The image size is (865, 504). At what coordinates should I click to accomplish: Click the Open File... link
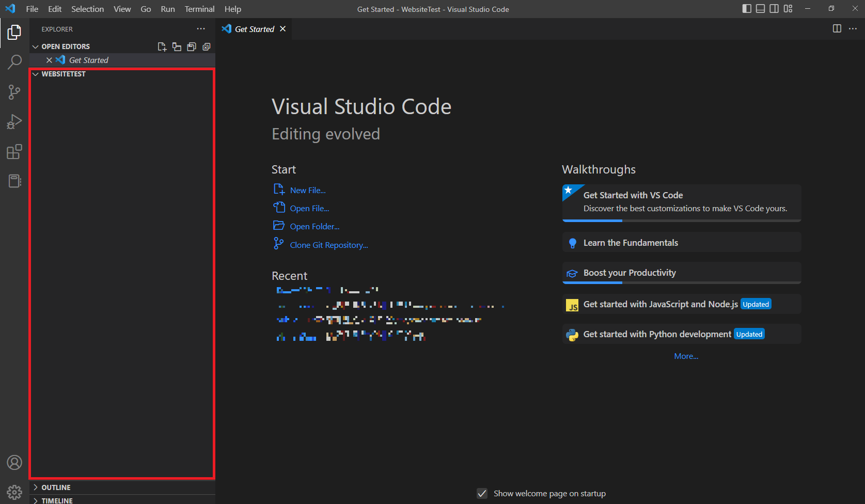(309, 208)
